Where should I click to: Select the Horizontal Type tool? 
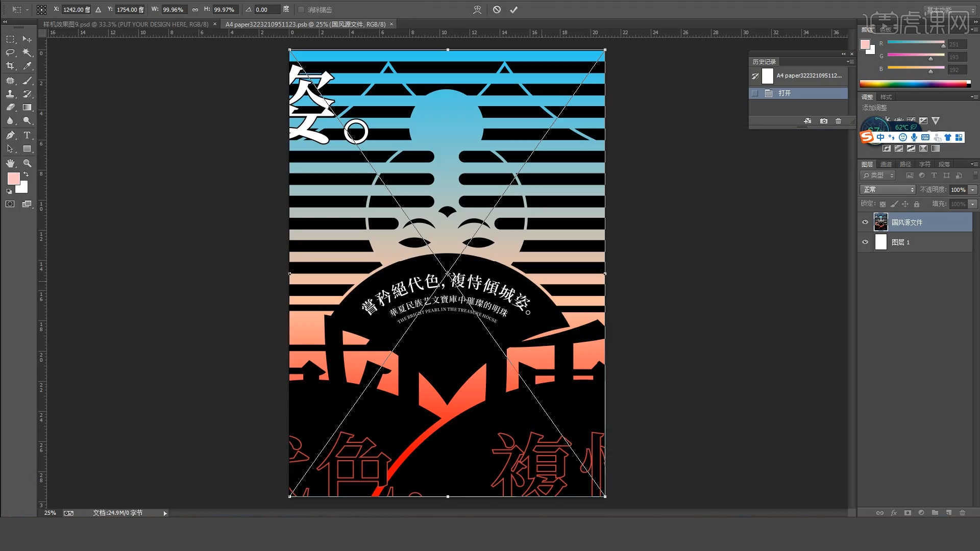tap(27, 135)
